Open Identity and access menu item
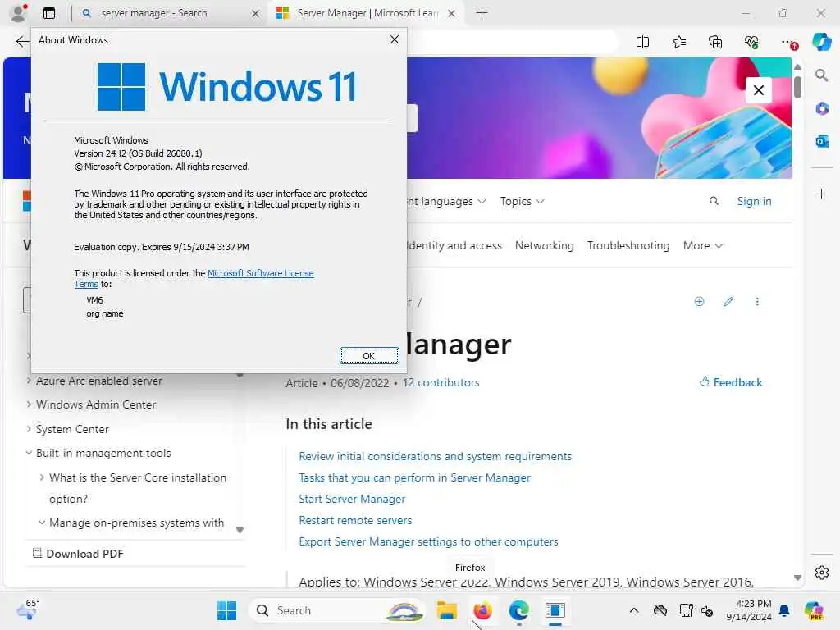The height and width of the screenshot is (630, 840). coord(454,245)
